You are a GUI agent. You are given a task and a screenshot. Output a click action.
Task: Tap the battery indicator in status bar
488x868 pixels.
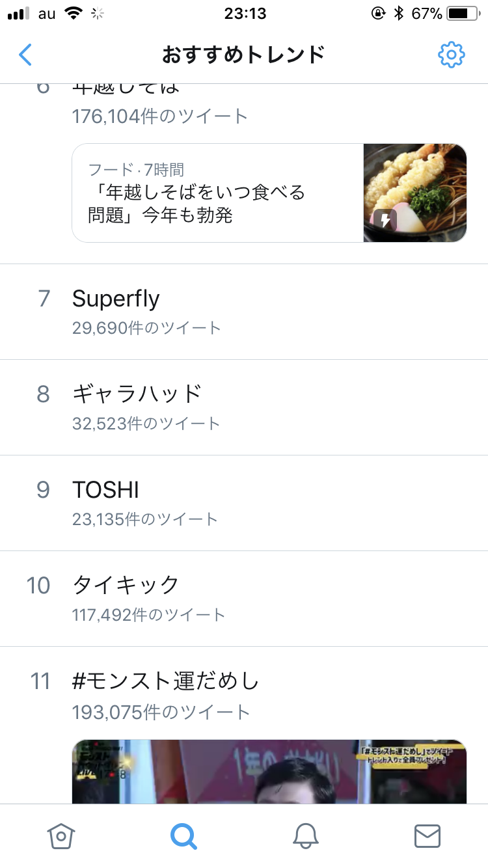[462, 14]
